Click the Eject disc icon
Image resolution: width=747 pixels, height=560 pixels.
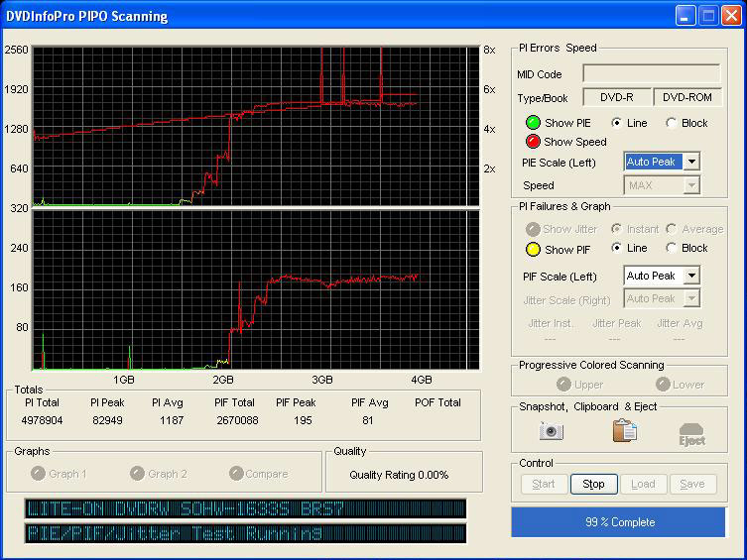(691, 433)
